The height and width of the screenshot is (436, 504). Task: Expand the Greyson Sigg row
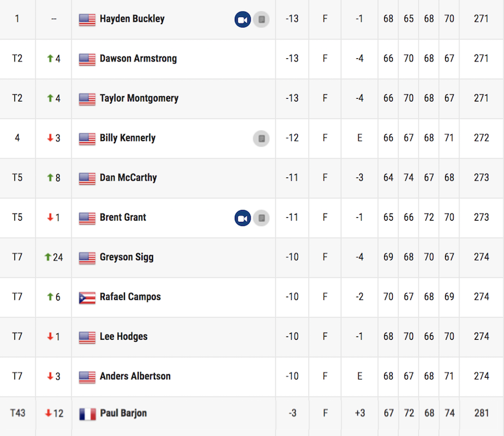252,257
